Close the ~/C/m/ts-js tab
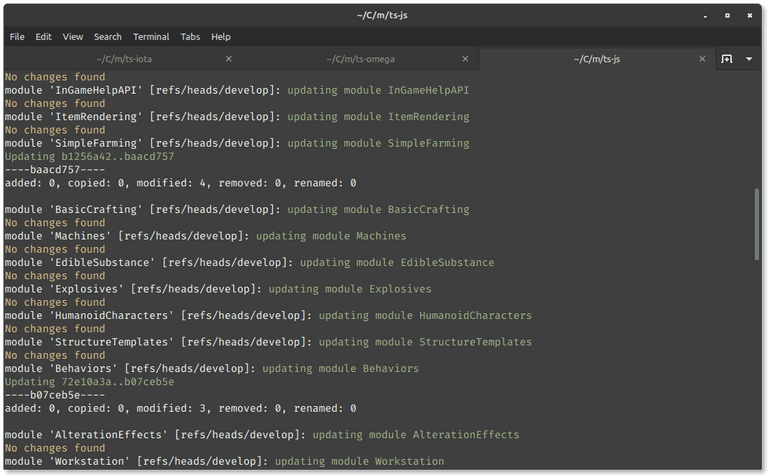 [x=702, y=59]
